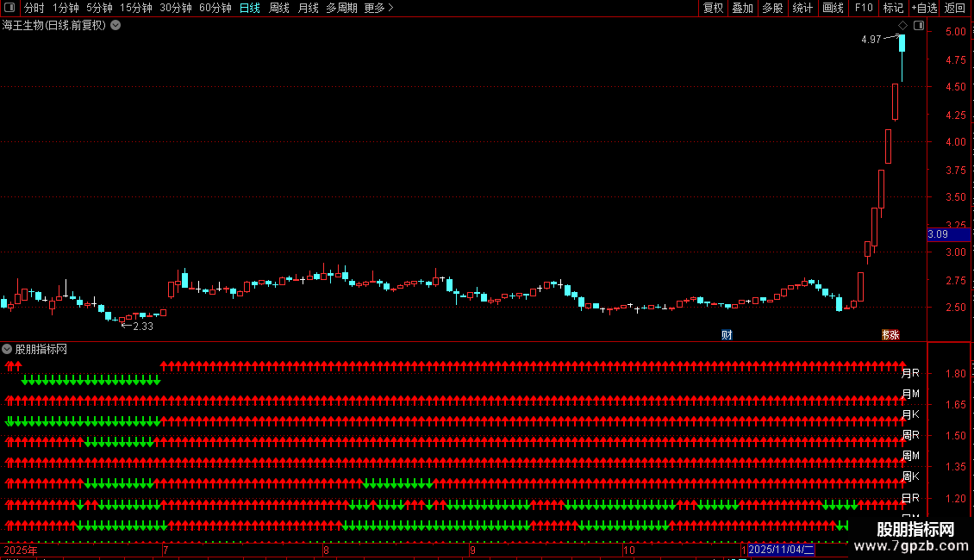Click the 叠加 overlay button
974x560 pixels.
click(x=742, y=8)
